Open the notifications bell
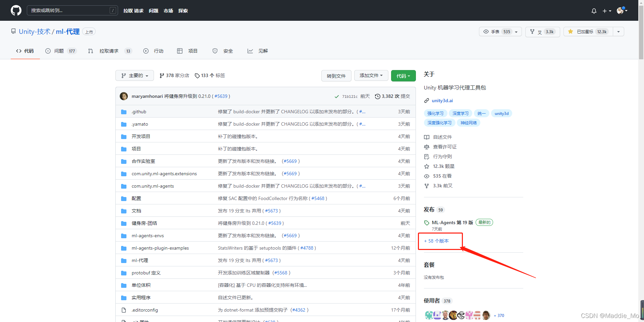 pyautogui.click(x=594, y=11)
